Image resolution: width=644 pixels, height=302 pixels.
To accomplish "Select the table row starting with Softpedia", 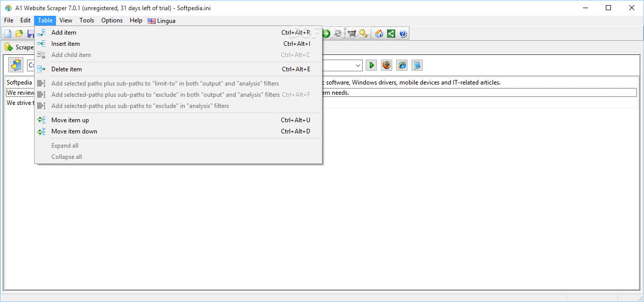I will click(321, 83).
